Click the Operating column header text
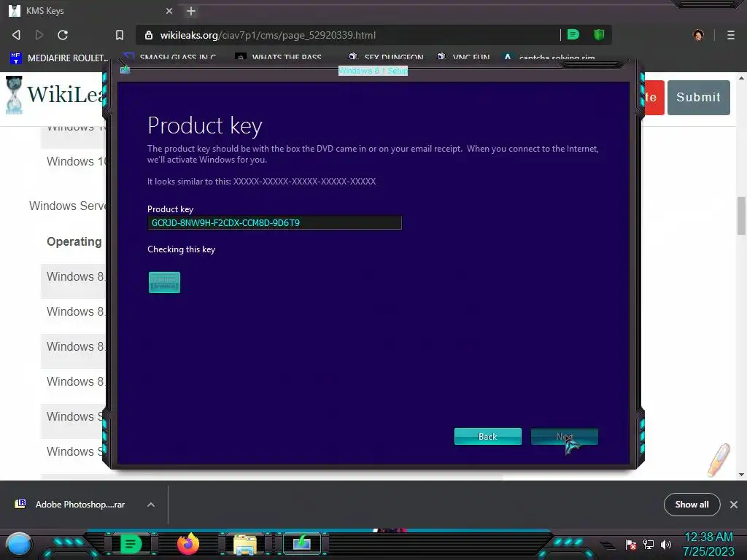Image resolution: width=747 pixels, height=560 pixels. point(74,242)
